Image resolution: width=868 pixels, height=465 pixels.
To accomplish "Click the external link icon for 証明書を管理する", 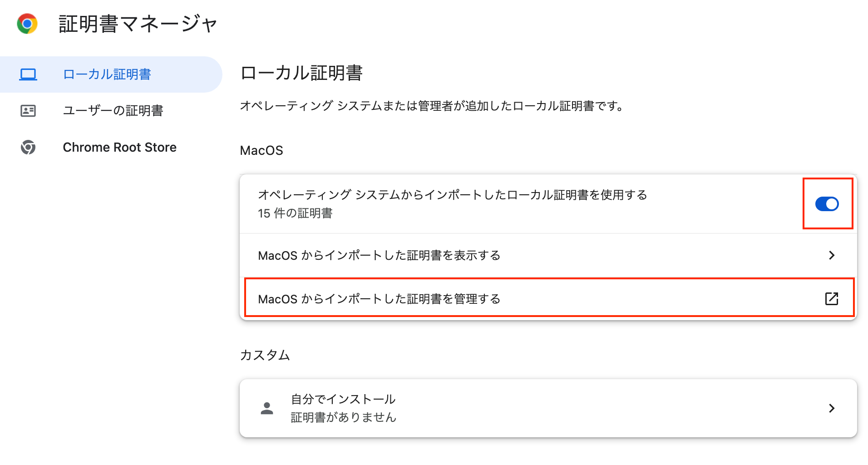I will point(831,299).
